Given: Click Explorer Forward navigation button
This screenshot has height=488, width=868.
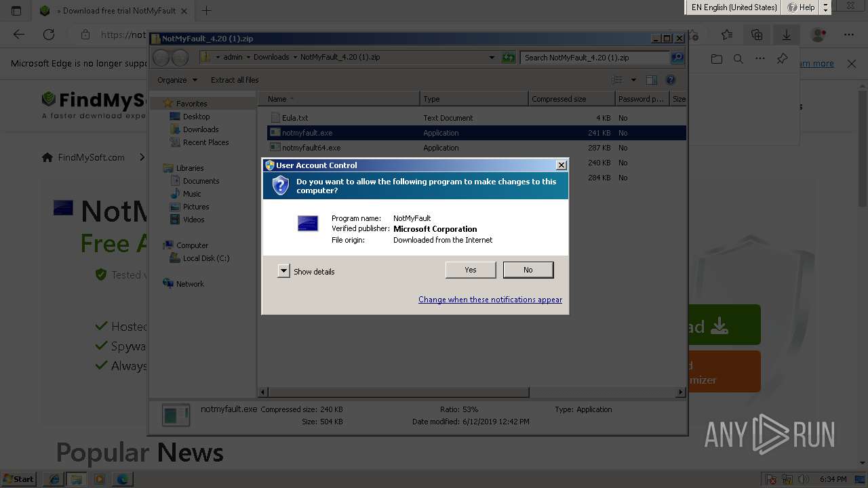Looking at the screenshot, I should click(x=180, y=58).
